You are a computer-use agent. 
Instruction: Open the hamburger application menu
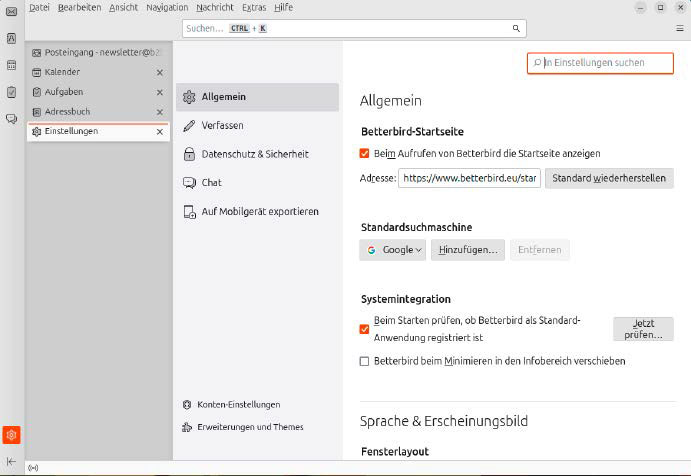pos(680,28)
